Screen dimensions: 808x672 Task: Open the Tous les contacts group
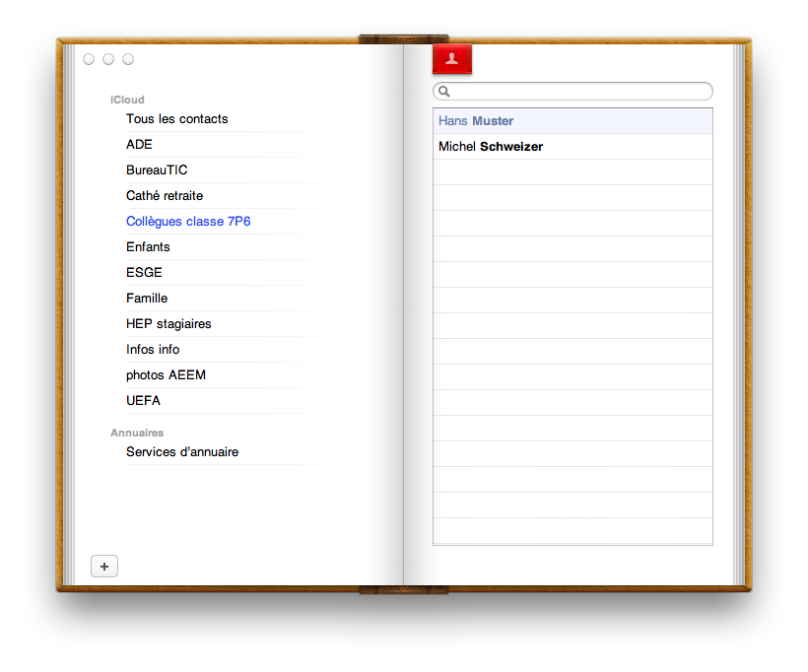tap(177, 119)
